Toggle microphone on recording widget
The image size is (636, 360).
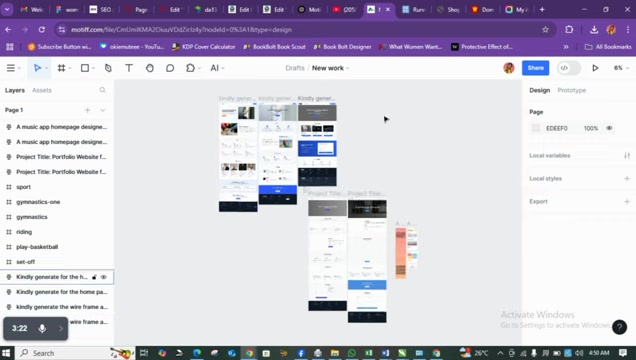point(42,328)
